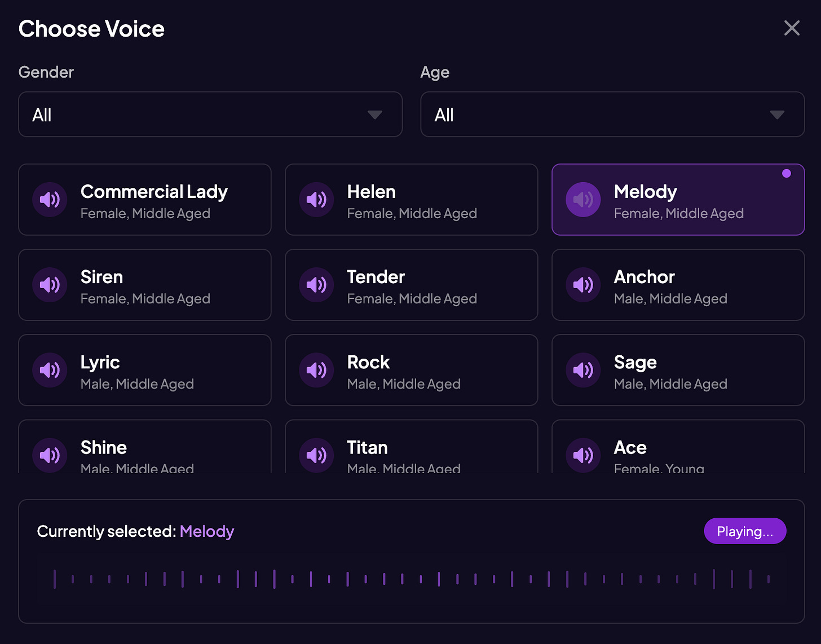Open the Gender filter dropdown
Image resolution: width=821 pixels, height=644 pixels.
[210, 114]
